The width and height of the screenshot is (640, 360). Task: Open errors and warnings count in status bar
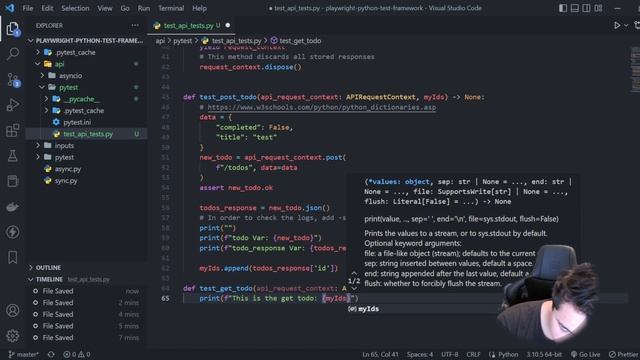[77, 354]
